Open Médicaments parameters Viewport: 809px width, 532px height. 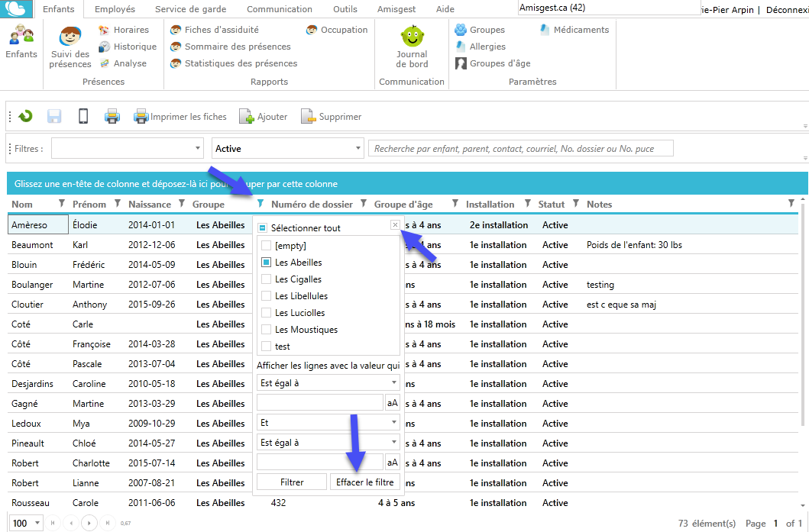click(574, 30)
